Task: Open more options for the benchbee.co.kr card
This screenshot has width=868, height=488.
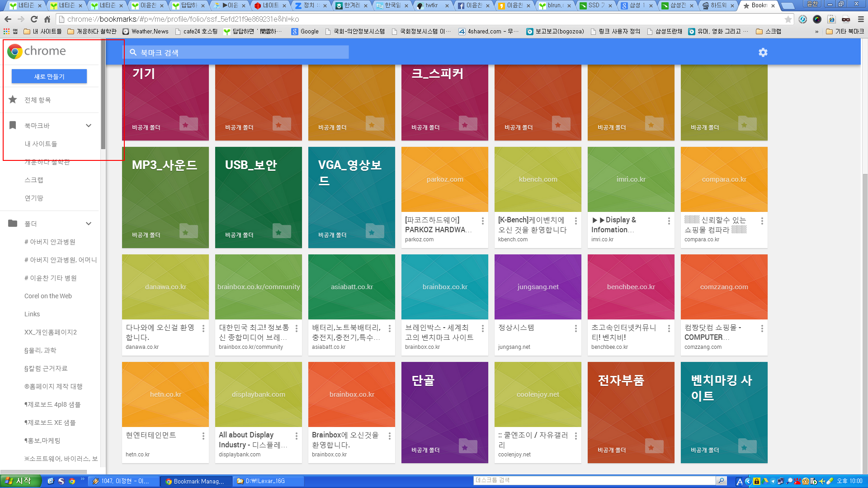Action: (669, 328)
